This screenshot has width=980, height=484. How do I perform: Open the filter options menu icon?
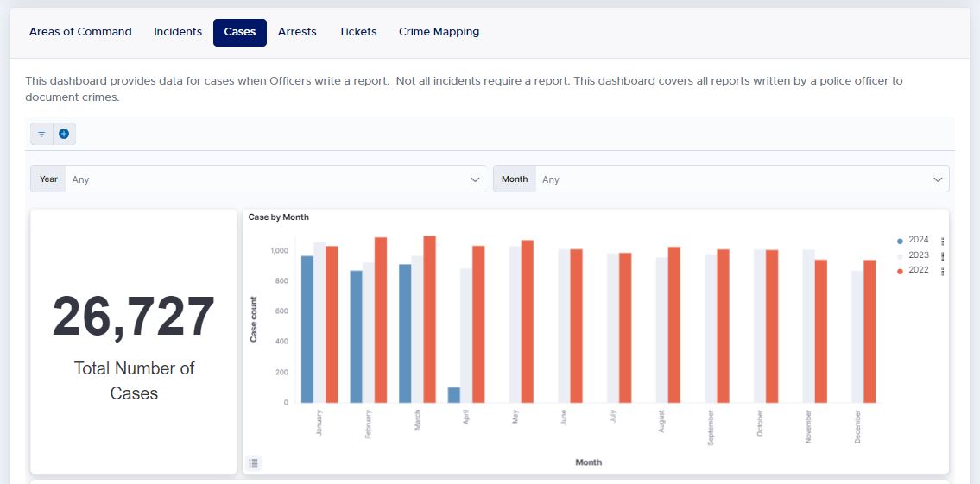[41, 134]
